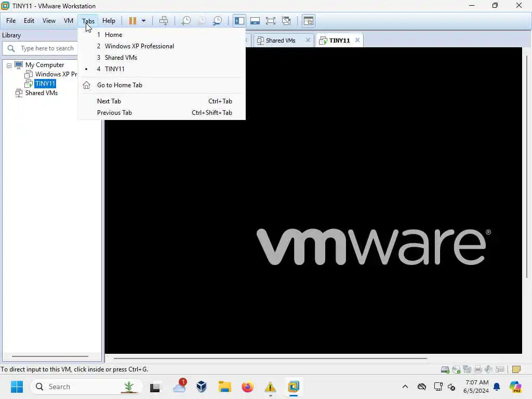
Task: Click the taskbar Search box
Action: click(86, 387)
